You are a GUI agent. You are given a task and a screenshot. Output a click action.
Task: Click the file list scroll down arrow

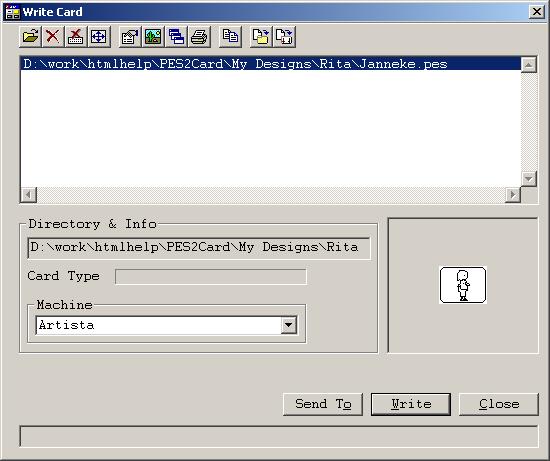click(x=529, y=179)
